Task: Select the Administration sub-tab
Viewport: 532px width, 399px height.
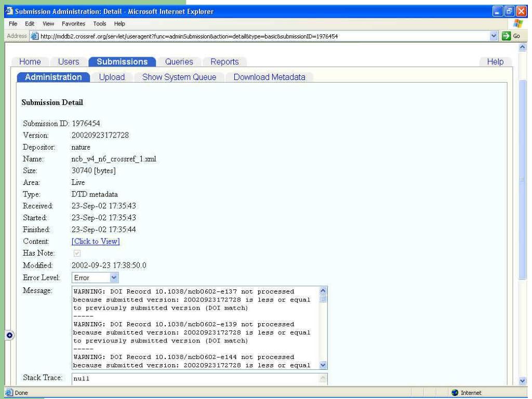Action: coord(54,77)
